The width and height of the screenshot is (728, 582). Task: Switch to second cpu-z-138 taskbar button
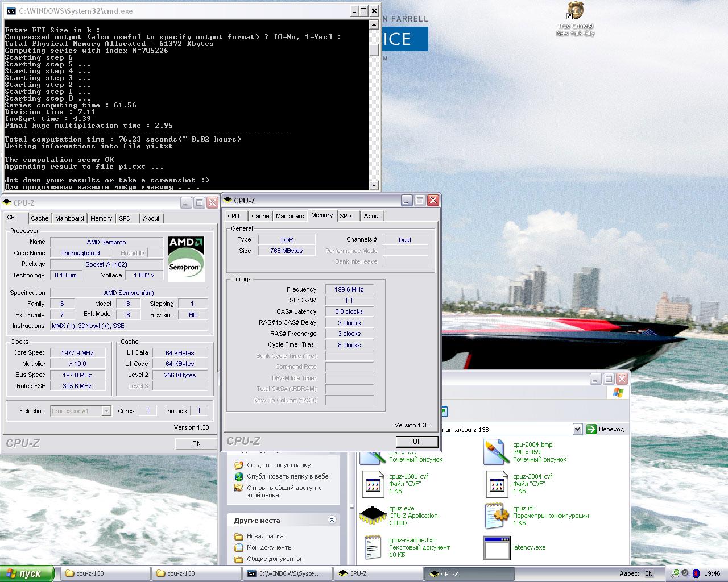coord(196,573)
